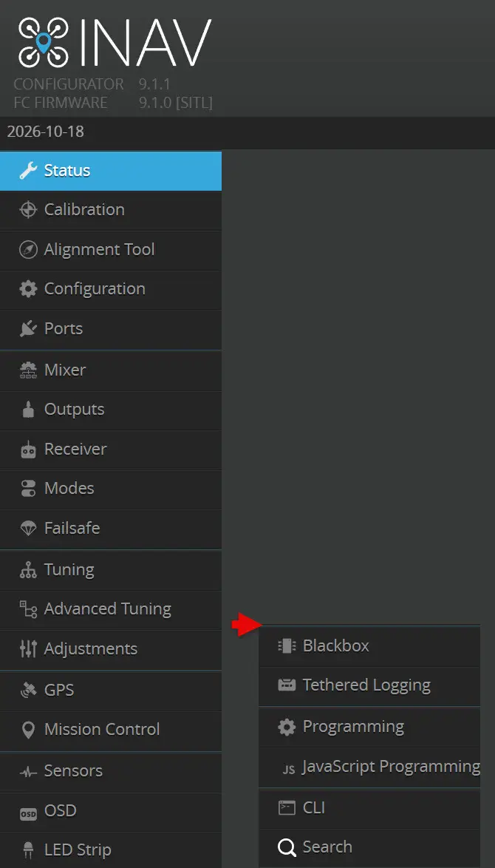The image size is (495, 868).
Task: Click the FC Firmware 9.1.0 [SITL] text
Action: [x=113, y=103]
